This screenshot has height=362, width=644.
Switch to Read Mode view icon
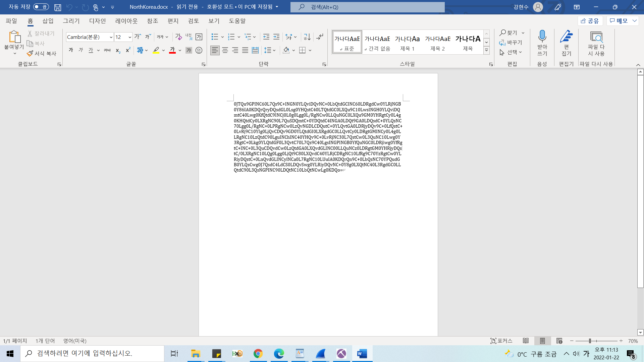tap(526, 341)
